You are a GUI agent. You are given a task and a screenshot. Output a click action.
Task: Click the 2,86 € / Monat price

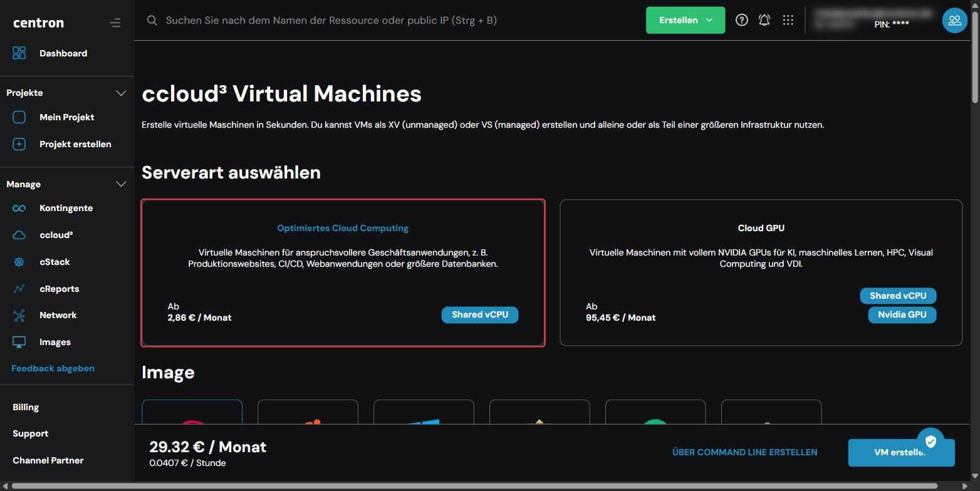pos(199,318)
